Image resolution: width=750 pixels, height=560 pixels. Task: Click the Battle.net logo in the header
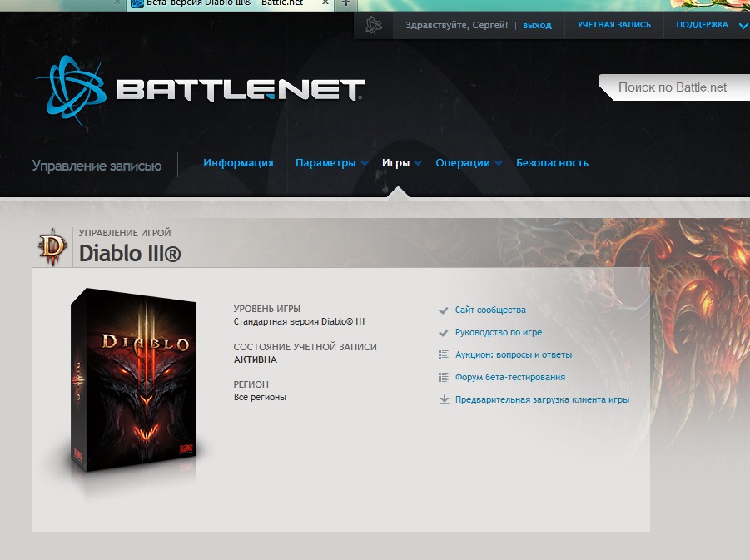[x=200, y=91]
